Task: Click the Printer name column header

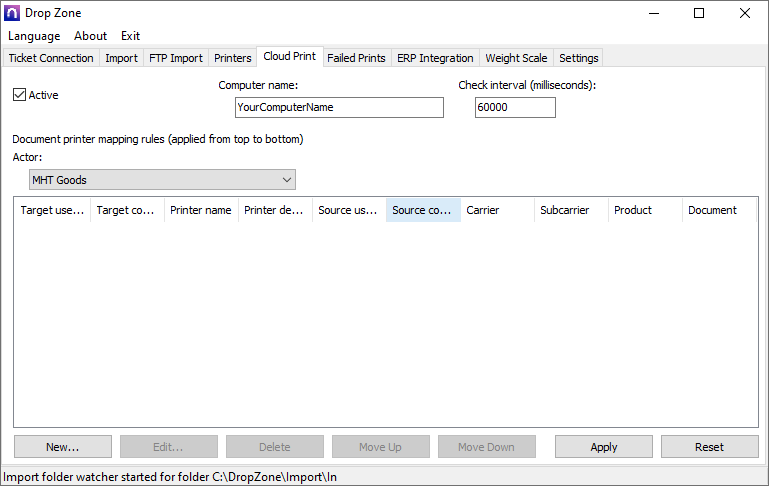Action: click(201, 210)
